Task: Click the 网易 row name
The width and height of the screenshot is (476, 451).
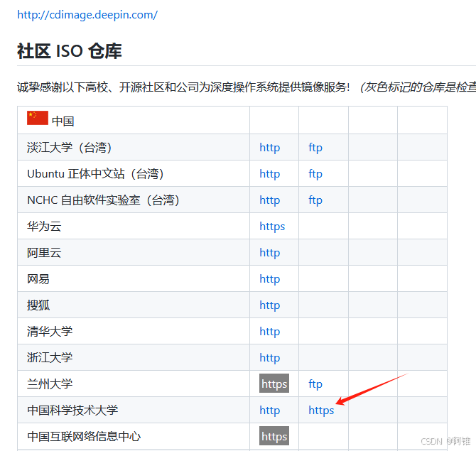Action: tap(38, 279)
